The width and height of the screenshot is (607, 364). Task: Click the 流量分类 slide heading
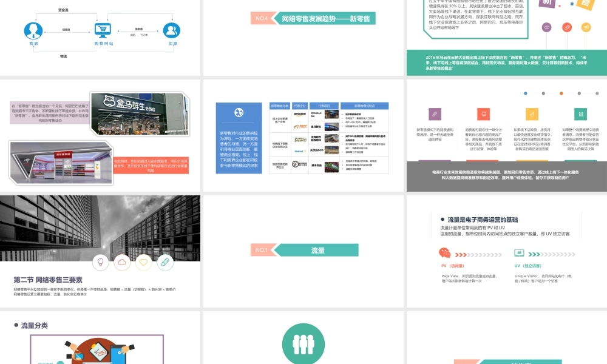35,326
